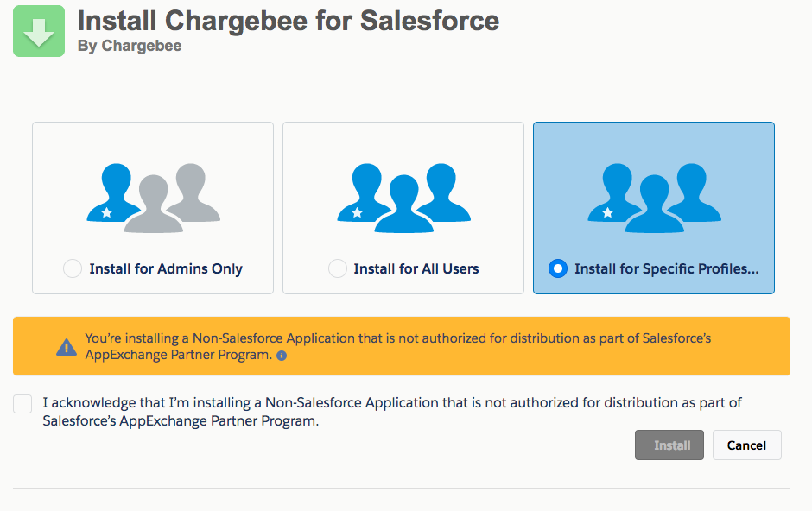
Task: Click the warning triangle icon in banner
Action: pos(67,347)
